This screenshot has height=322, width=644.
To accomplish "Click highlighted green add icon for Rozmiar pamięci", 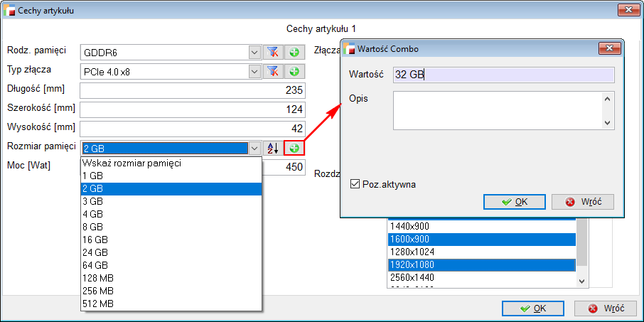I will click(294, 148).
